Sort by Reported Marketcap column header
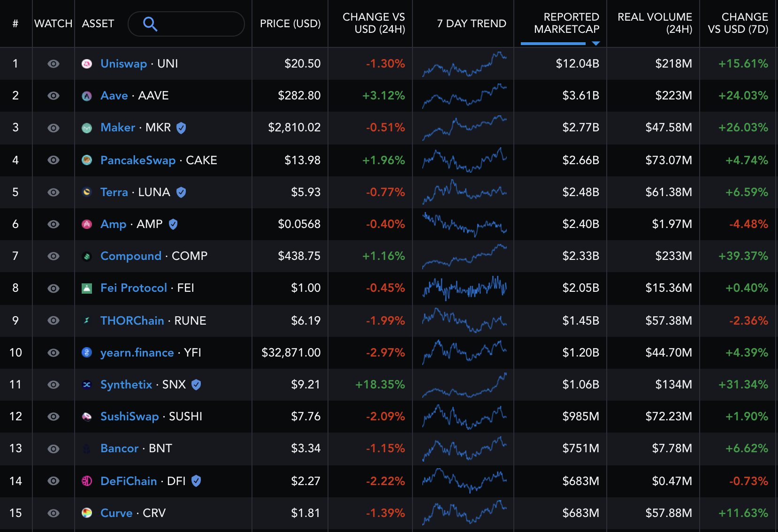Screen dimensions: 778x532 pos(566,23)
